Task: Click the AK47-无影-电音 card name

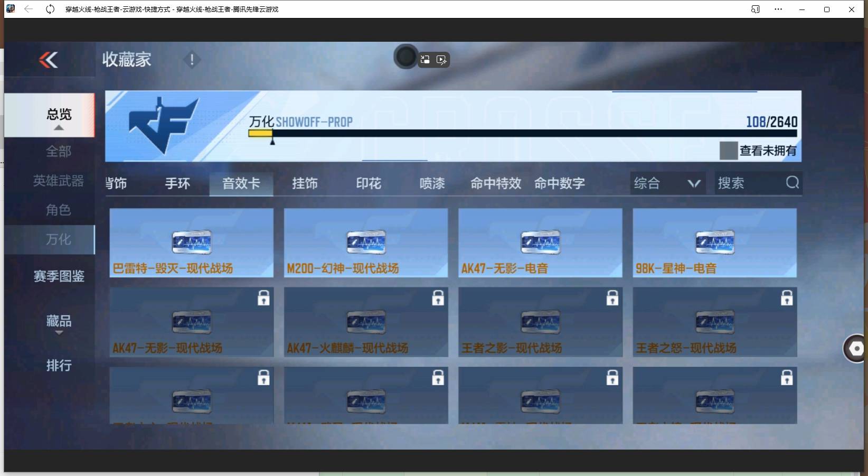Action: [x=505, y=268]
